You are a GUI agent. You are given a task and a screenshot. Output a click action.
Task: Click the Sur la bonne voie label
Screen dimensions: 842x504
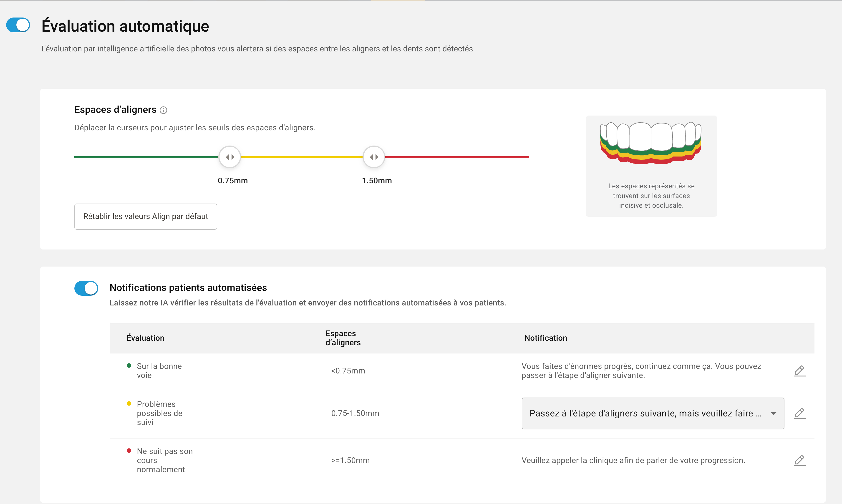[x=159, y=371]
